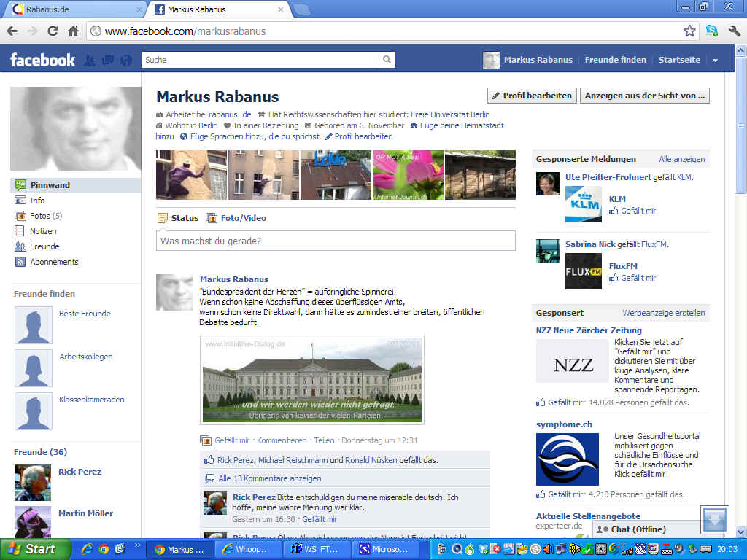Open Abonnements in sidebar
This screenshot has height=560, width=747.
point(54,262)
